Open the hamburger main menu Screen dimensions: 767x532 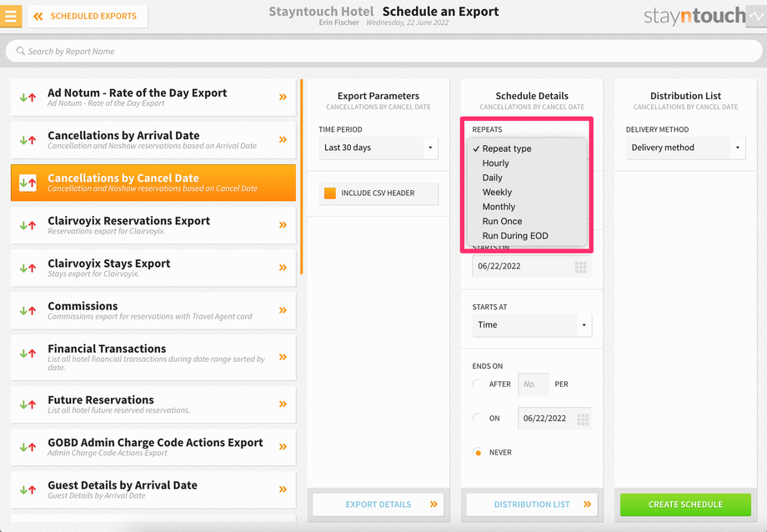coord(11,16)
